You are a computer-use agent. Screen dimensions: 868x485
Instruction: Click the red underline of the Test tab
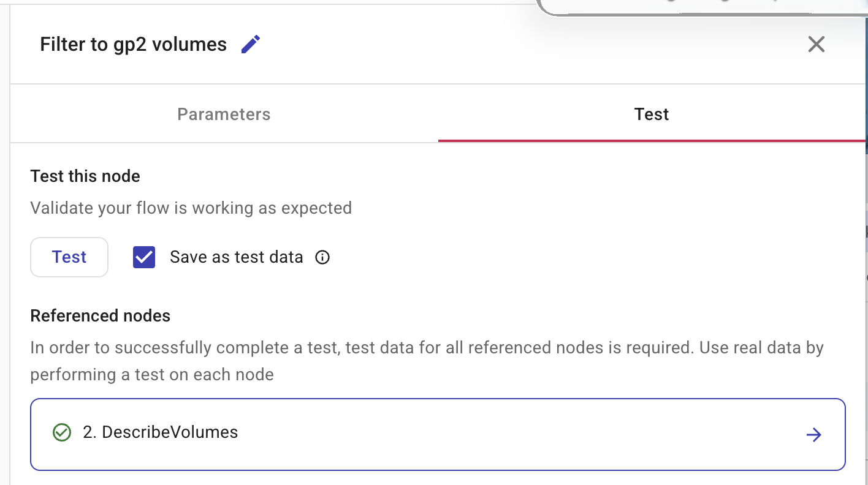[x=651, y=140]
